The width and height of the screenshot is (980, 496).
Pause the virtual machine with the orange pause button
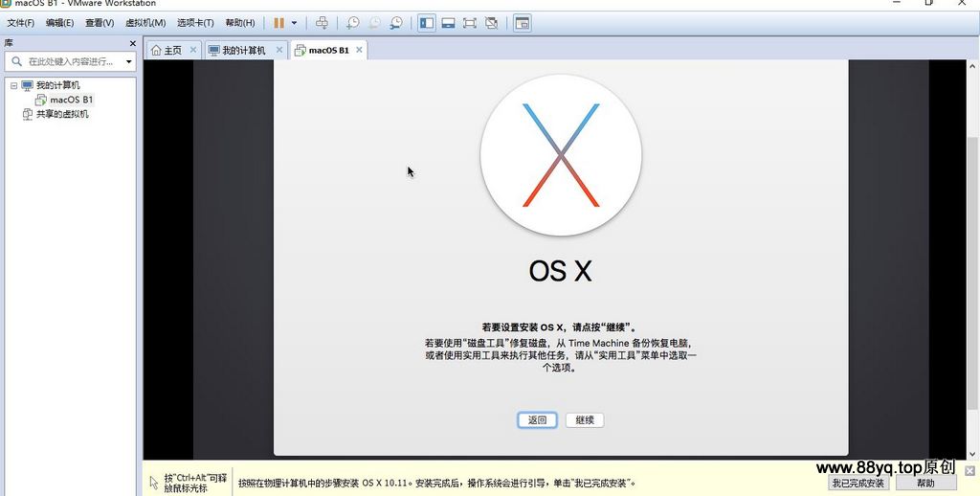click(x=278, y=23)
